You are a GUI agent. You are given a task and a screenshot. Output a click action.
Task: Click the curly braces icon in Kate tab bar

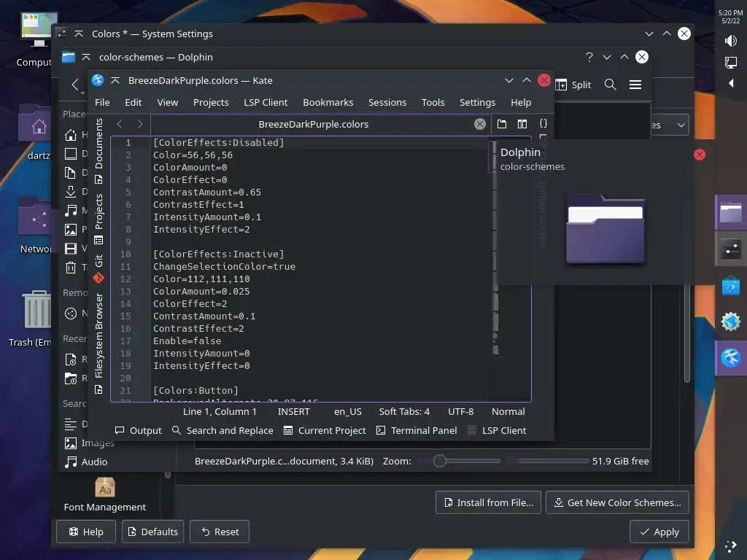[543, 124]
